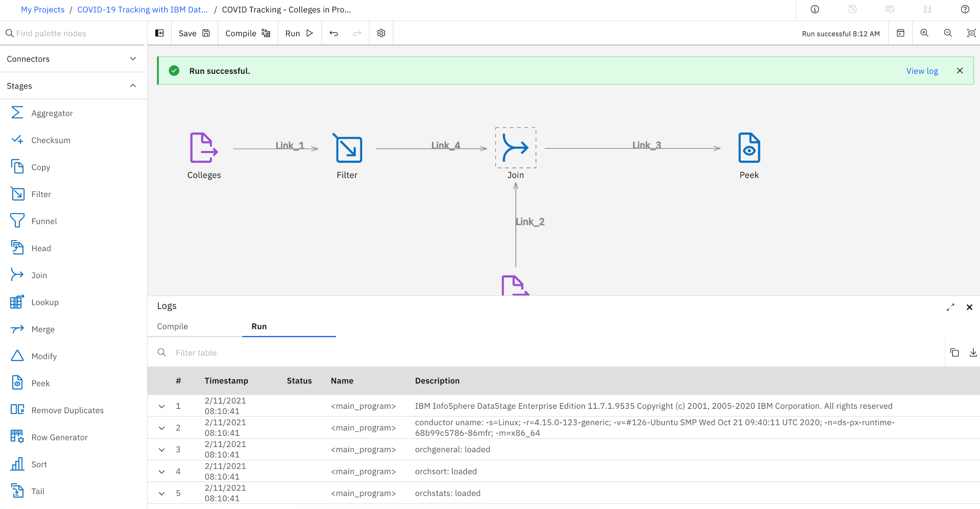Zoom in on the canvas
This screenshot has width=980, height=509.
(x=924, y=33)
